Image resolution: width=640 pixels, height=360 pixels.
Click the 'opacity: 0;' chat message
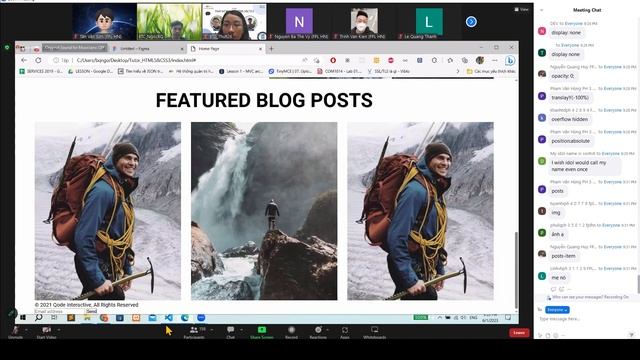pyautogui.click(x=562, y=76)
